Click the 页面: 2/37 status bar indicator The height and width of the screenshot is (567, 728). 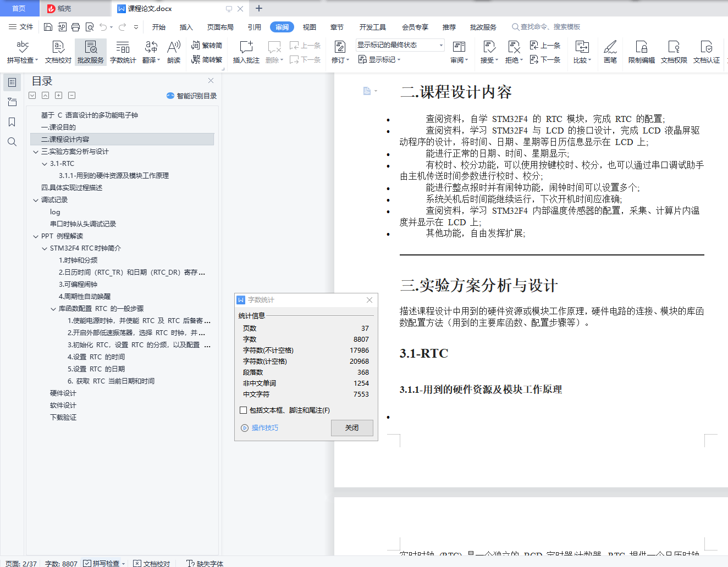click(21, 563)
